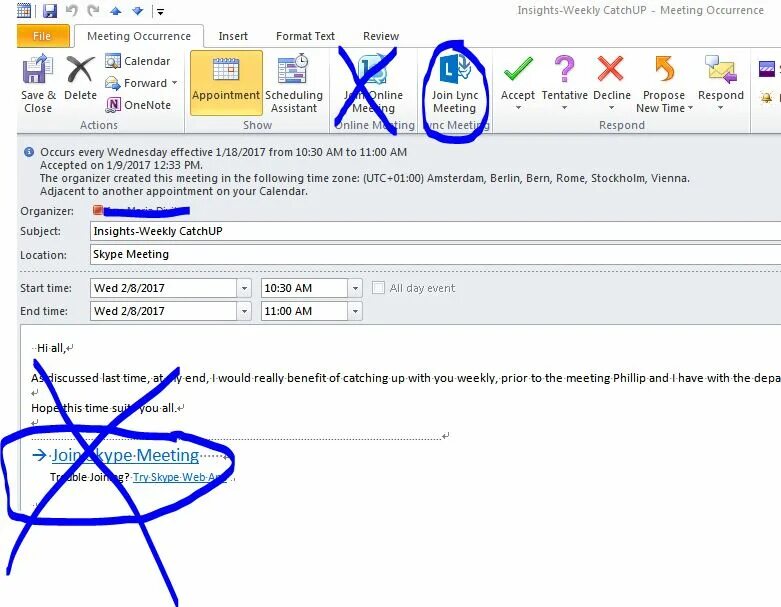Open the Start time 10:30 AM dropdown
Image resolution: width=781 pixels, height=607 pixels.
point(355,288)
